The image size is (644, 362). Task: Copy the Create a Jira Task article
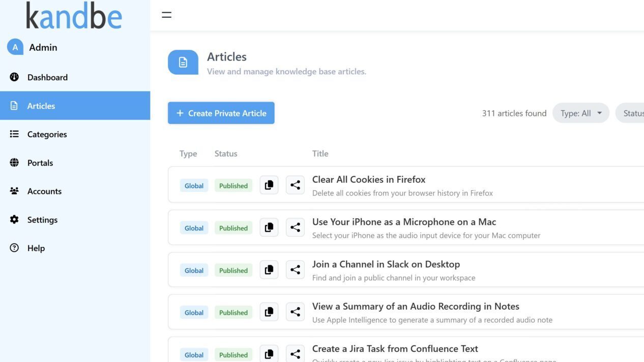(x=269, y=353)
